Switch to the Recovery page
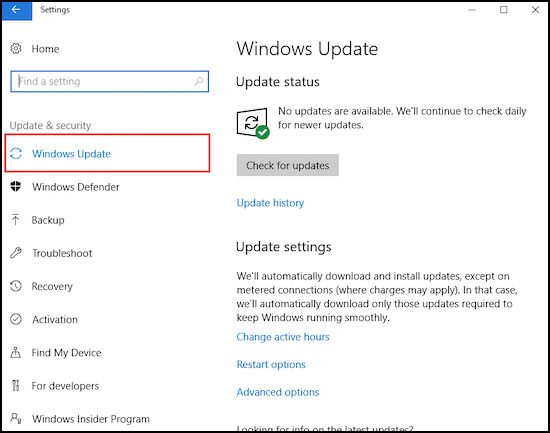 click(x=52, y=286)
